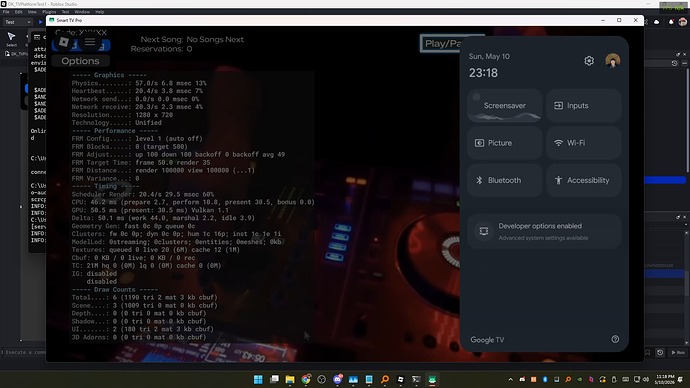Click the blue Play arrow in Studio

(x=40, y=22)
